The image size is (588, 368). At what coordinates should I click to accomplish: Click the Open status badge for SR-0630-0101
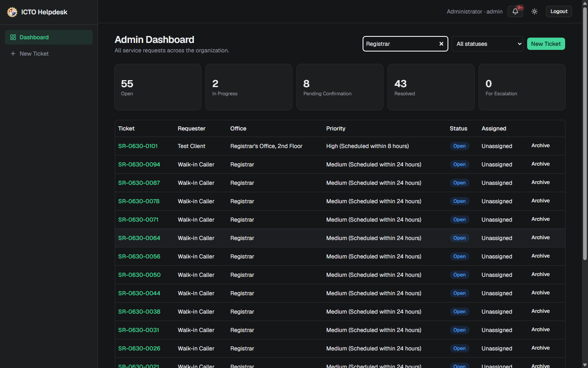[459, 146]
